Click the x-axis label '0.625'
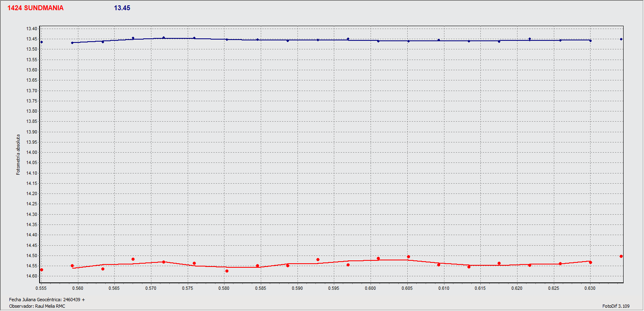 pos(554,288)
